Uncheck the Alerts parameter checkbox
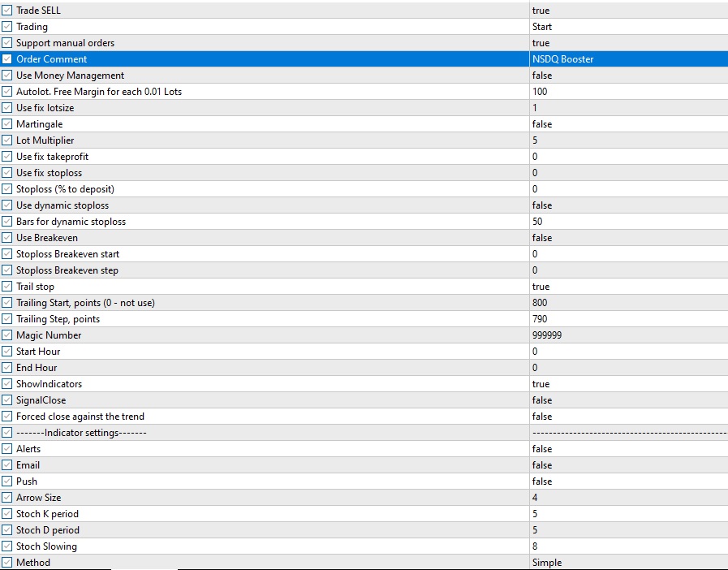This screenshot has height=570, width=728. [x=7, y=449]
